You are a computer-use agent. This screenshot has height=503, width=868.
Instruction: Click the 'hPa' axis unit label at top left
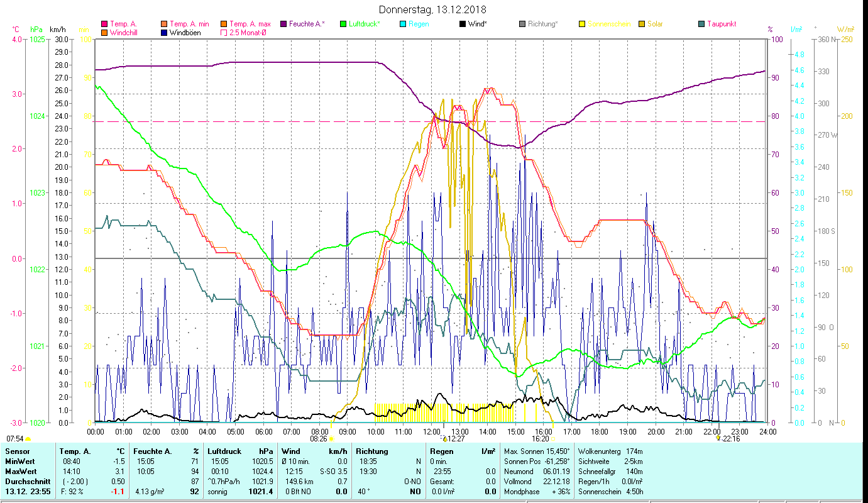click(36, 30)
